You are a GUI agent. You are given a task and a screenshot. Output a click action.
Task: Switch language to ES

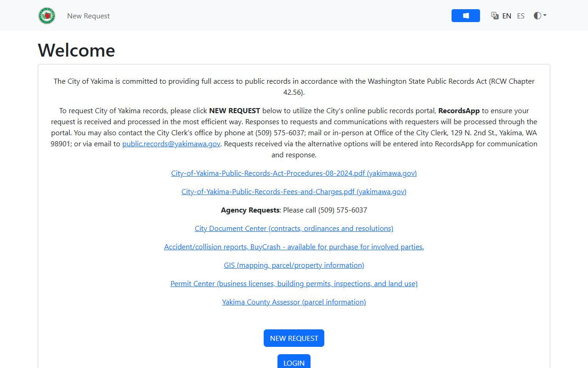[x=520, y=16]
